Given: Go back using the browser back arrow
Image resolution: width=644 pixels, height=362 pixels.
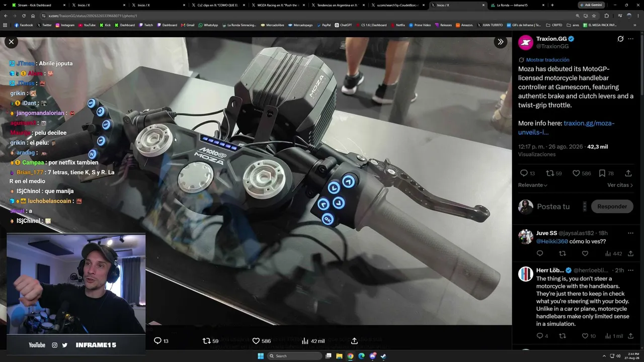Looking at the screenshot, I should pyautogui.click(x=6, y=16).
